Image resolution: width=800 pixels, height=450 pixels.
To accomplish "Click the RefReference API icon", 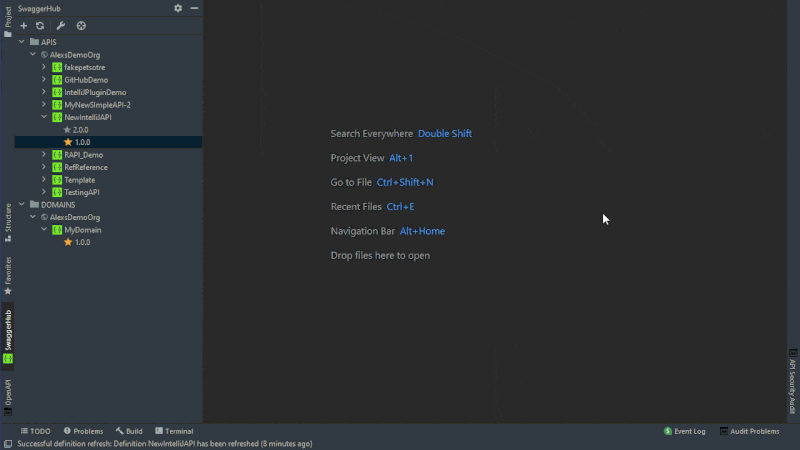I will point(57,167).
